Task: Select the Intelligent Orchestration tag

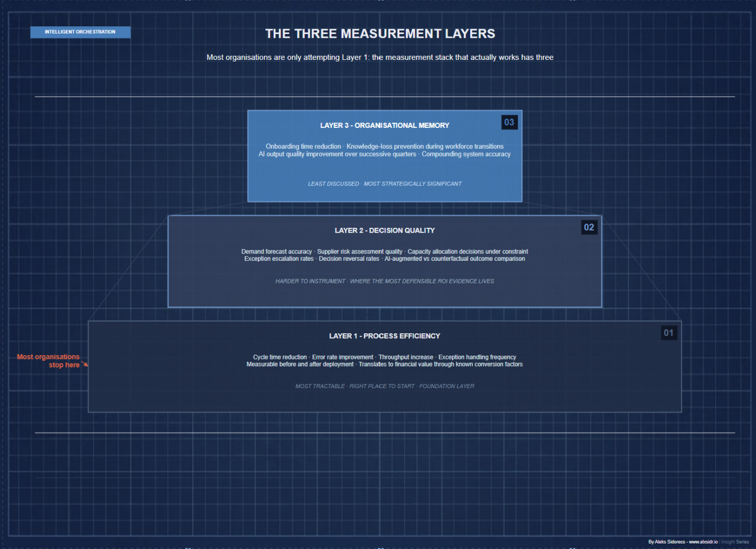Action: (x=80, y=32)
